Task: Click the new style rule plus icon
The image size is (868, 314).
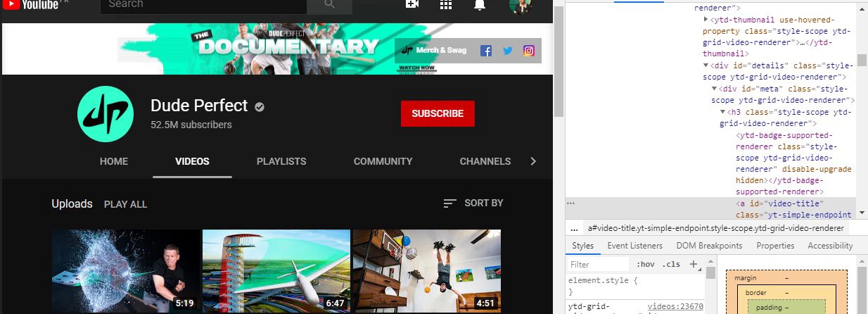Action: tap(694, 265)
